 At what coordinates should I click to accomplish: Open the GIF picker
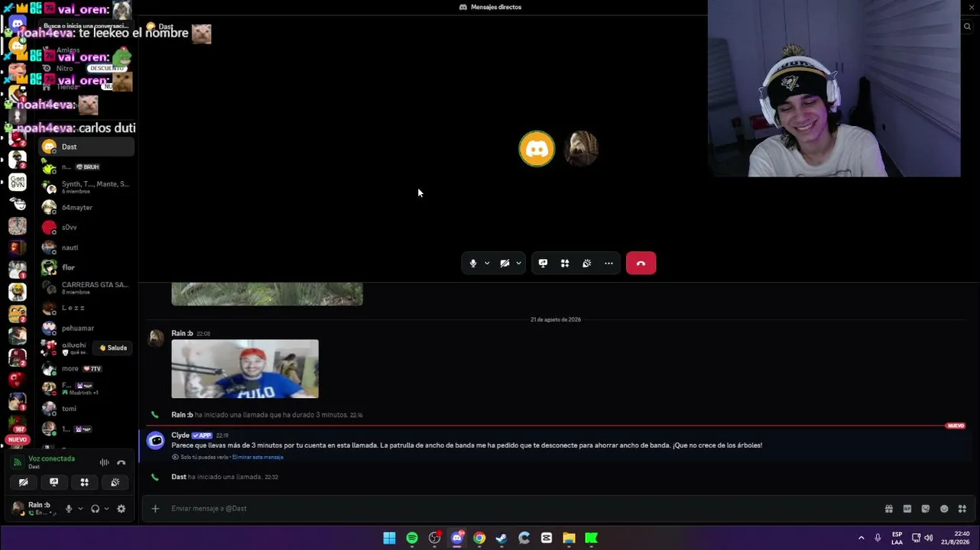[907, 509]
